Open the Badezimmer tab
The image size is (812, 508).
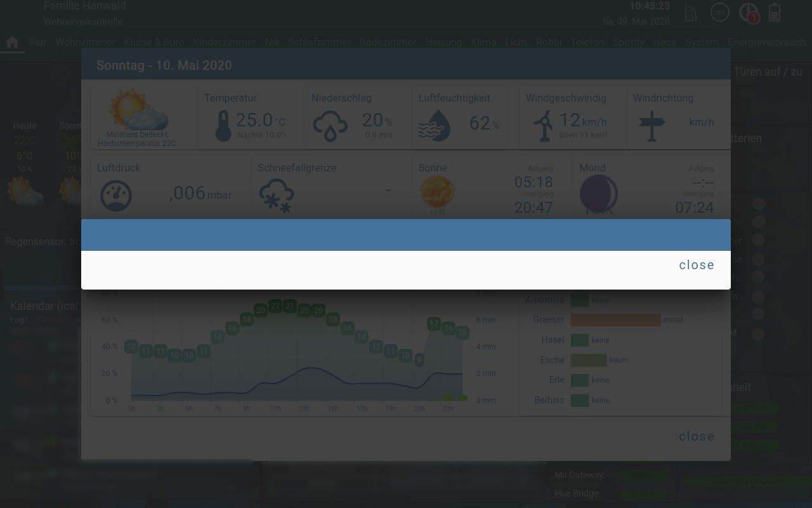tap(388, 42)
